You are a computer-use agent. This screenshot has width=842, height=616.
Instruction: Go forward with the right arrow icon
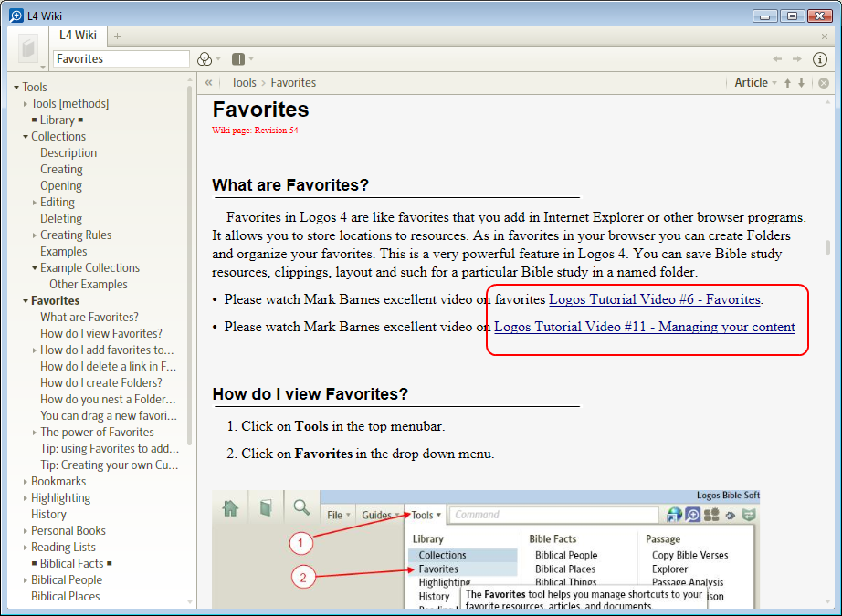(797, 59)
